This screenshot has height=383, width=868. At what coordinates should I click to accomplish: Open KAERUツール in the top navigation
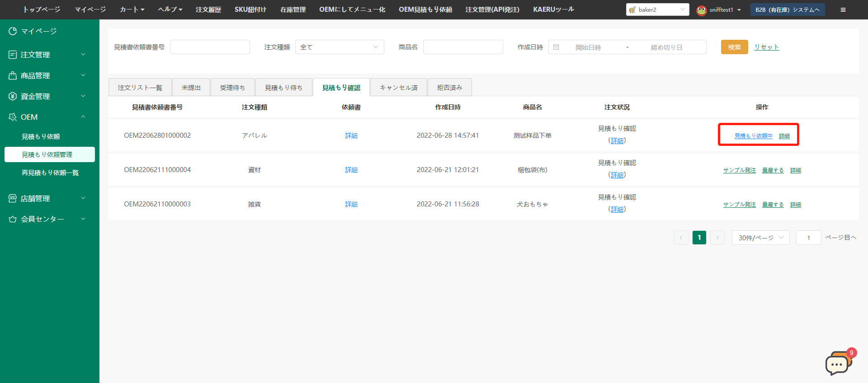tap(553, 9)
